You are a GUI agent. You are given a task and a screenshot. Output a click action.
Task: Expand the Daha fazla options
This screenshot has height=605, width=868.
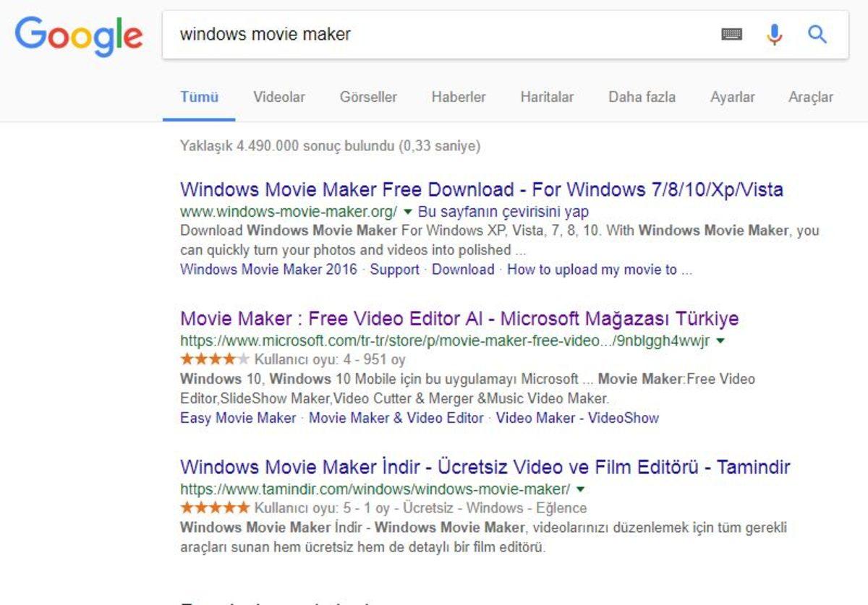[x=642, y=97]
